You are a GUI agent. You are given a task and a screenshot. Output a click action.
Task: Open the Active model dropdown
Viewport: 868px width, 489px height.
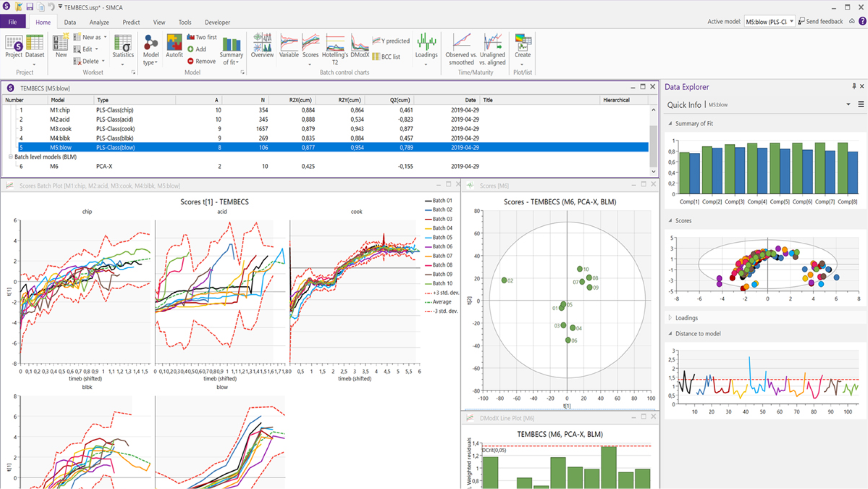coord(792,21)
